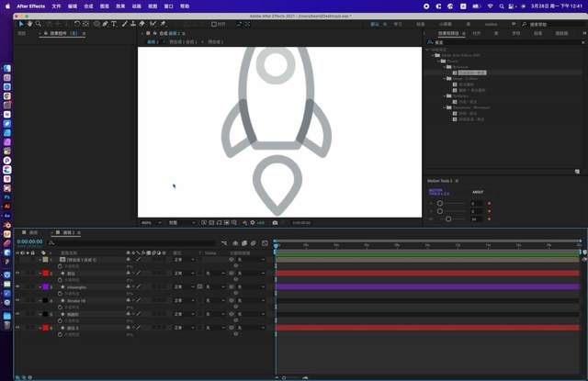
Task: Select the Rotation tool in toolbar
Action: (x=77, y=24)
